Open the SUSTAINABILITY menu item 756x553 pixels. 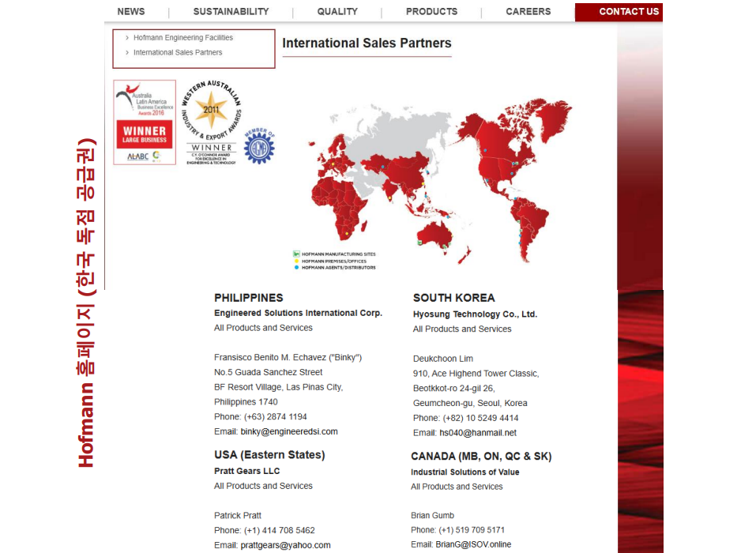[x=231, y=12]
